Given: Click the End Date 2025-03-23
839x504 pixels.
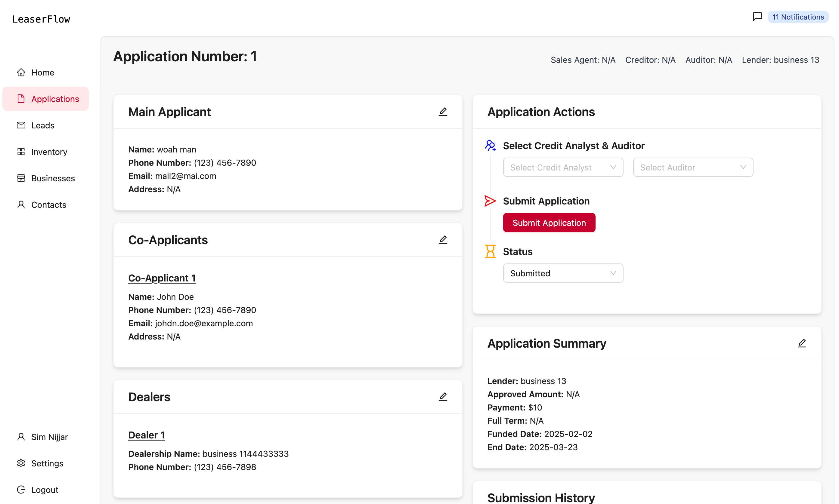Looking at the screenshot, I should coord(532,447).
